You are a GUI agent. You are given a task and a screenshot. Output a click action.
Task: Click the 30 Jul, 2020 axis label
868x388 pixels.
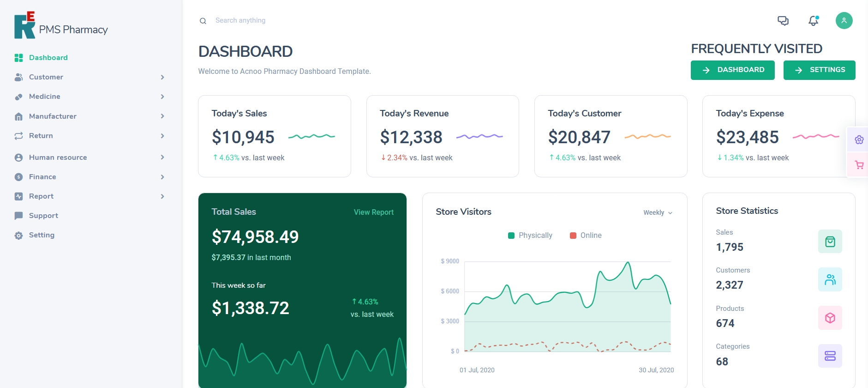click(656, 370)
